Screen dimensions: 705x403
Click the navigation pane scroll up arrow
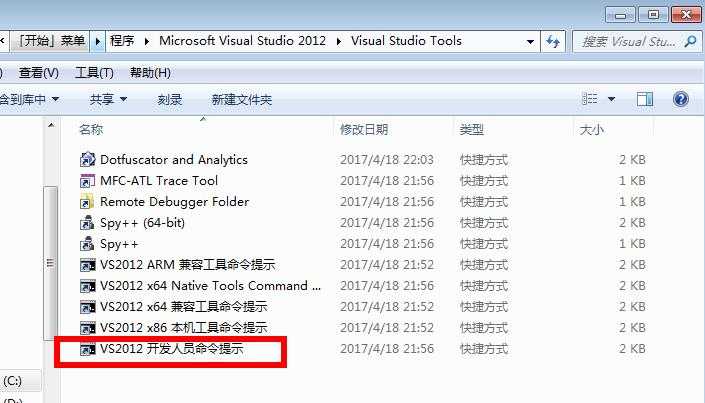[x=51, y=125]
